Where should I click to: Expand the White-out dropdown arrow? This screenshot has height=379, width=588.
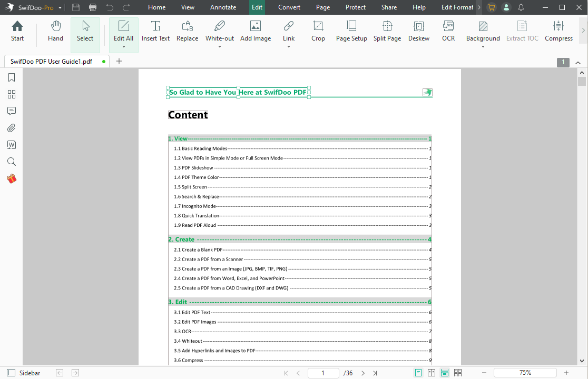[219, 47]
